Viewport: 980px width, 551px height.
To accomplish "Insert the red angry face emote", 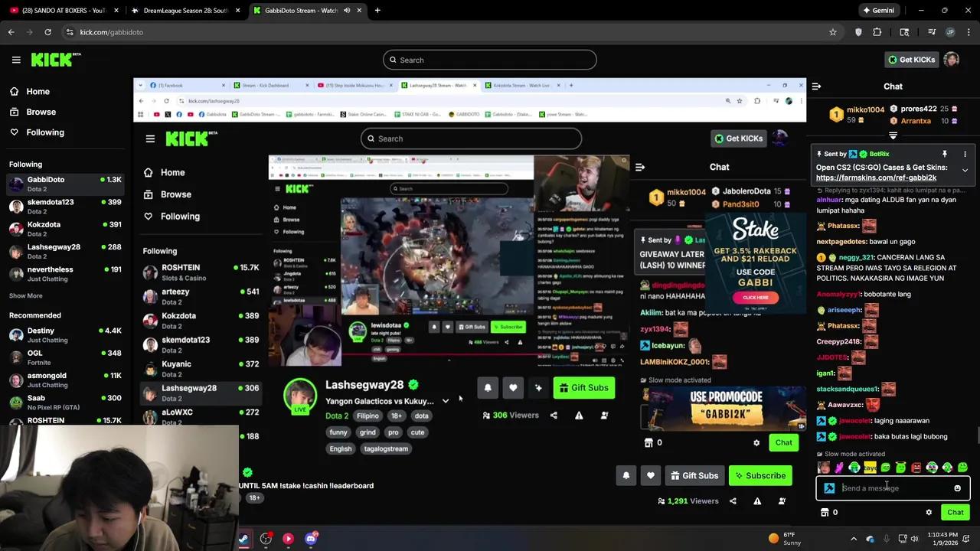I will tap(916, 468).
